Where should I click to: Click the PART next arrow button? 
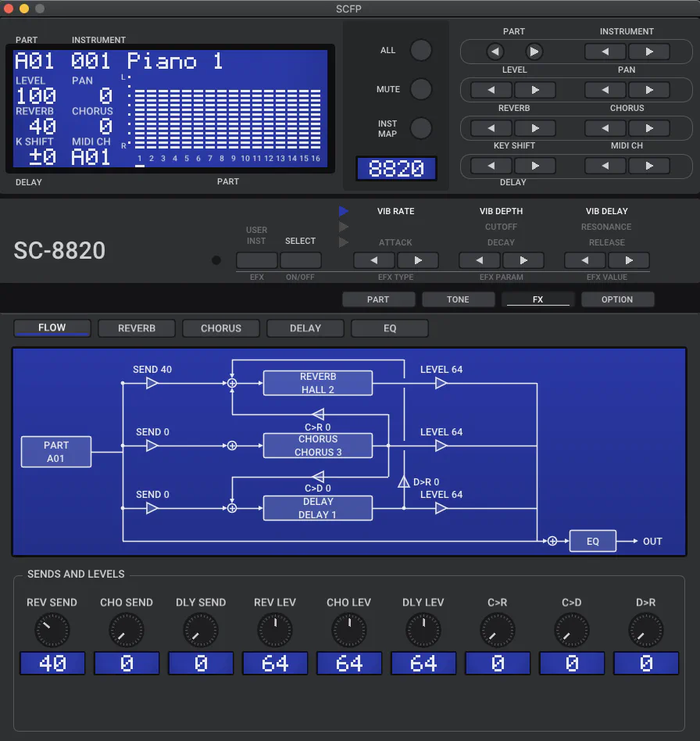pos(534,52)
